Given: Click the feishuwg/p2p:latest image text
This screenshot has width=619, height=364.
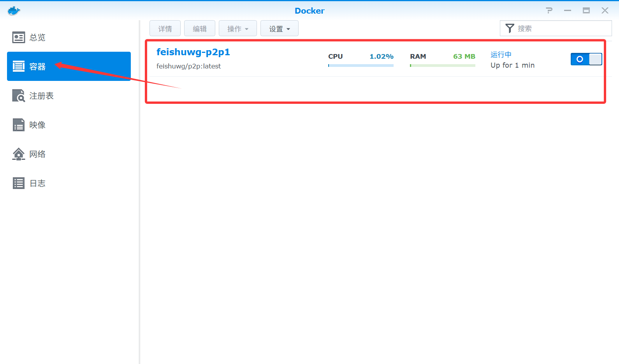Looking at the screenshot, I should 188,66.
